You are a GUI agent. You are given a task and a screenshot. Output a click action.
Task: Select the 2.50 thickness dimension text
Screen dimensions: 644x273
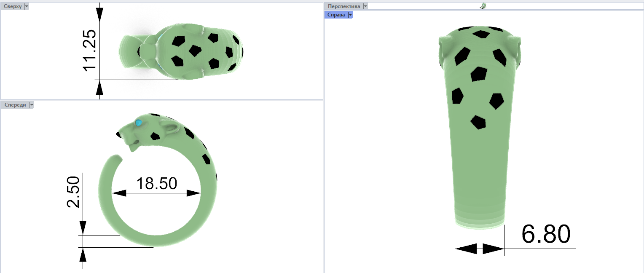click(x=73, y=192)
